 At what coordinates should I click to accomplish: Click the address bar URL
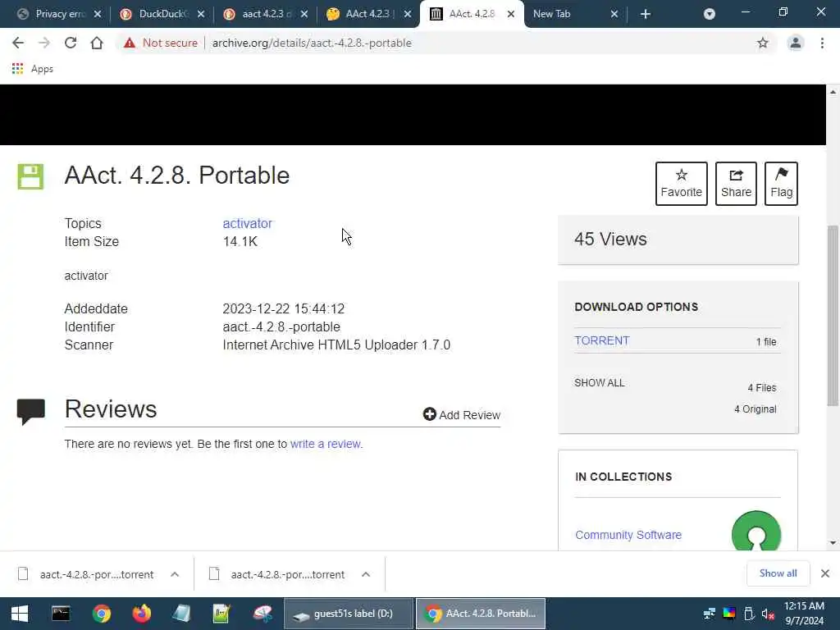(x=312, y=43)
